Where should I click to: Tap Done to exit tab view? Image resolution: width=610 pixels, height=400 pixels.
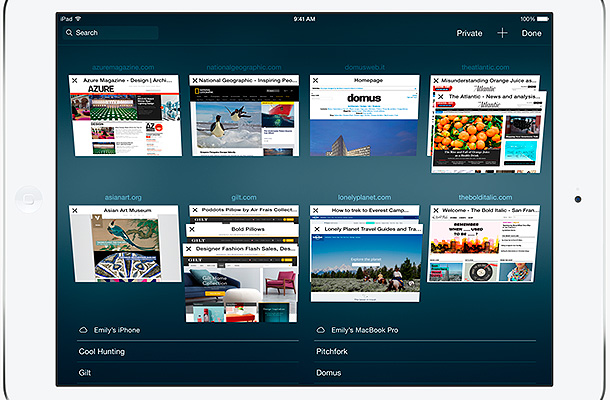tap(531, 33)
